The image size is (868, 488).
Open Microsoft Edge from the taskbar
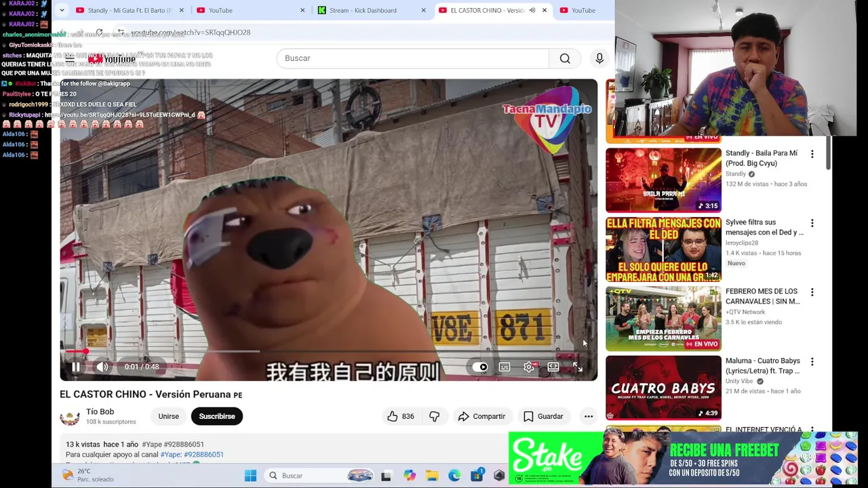[x=454, y=476]
